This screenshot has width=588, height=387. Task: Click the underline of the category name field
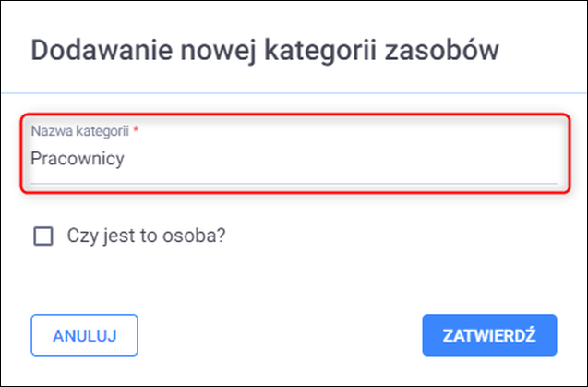294,183
